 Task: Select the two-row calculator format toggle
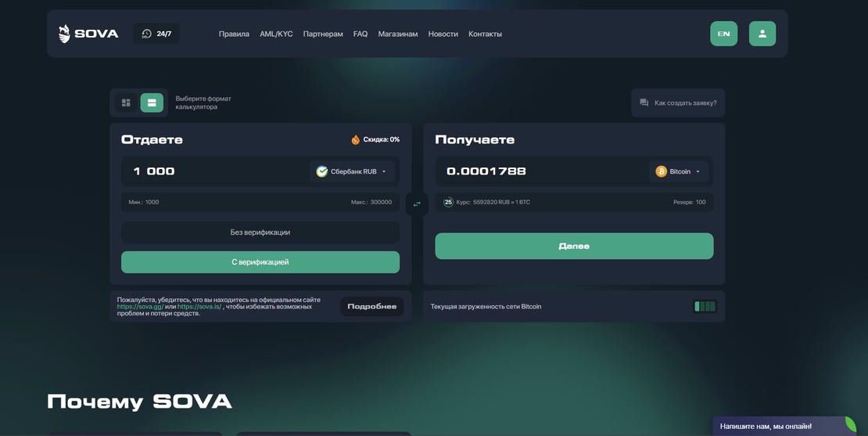[152, 103]
